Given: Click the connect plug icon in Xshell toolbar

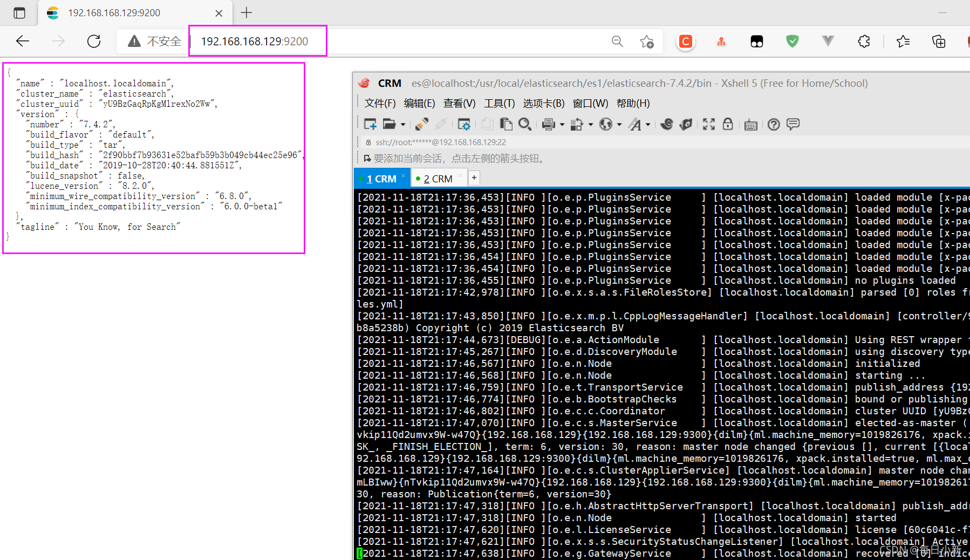Looking at the screenshot, I should pos(421,125).
